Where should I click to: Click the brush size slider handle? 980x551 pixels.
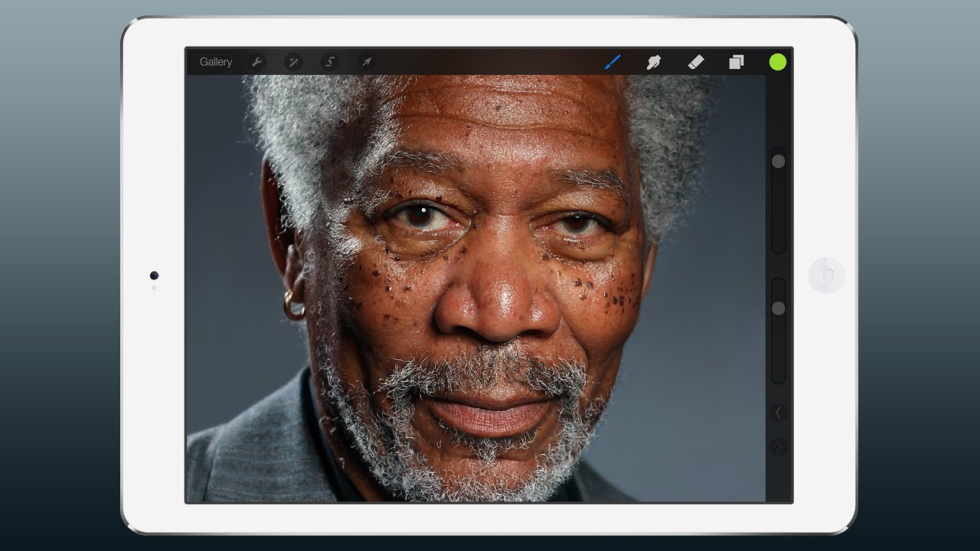coord(778,161)
